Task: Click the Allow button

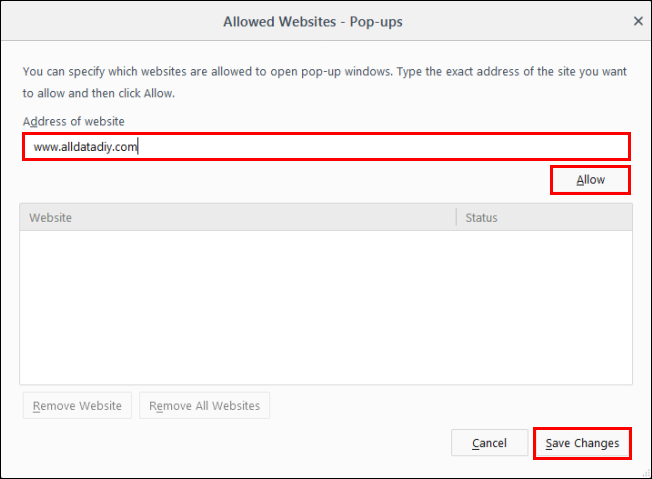Action: [x=590, y=180]
